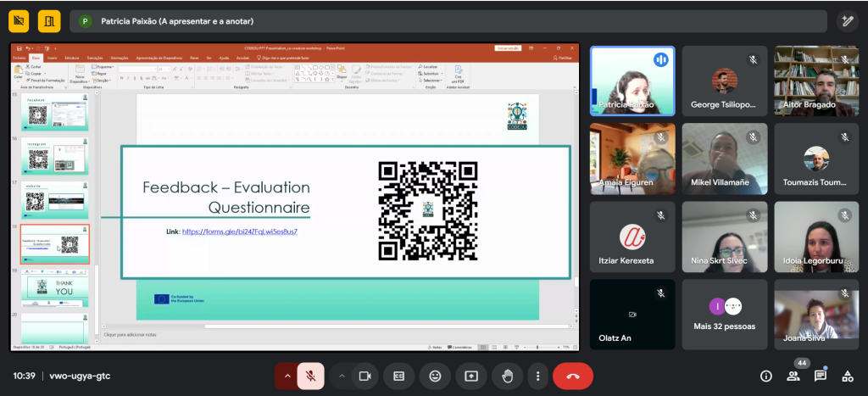Open the activities panel icon
The height and width of the screenshot is (396, 868).
[x=847, y=376]
